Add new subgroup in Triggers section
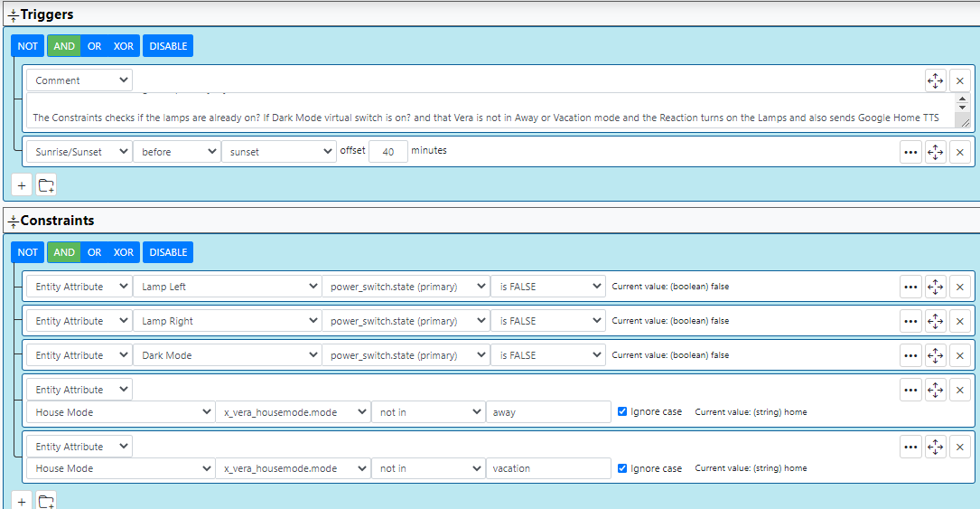The width and height of the screenshot is (980, 509). pos(46,185)
